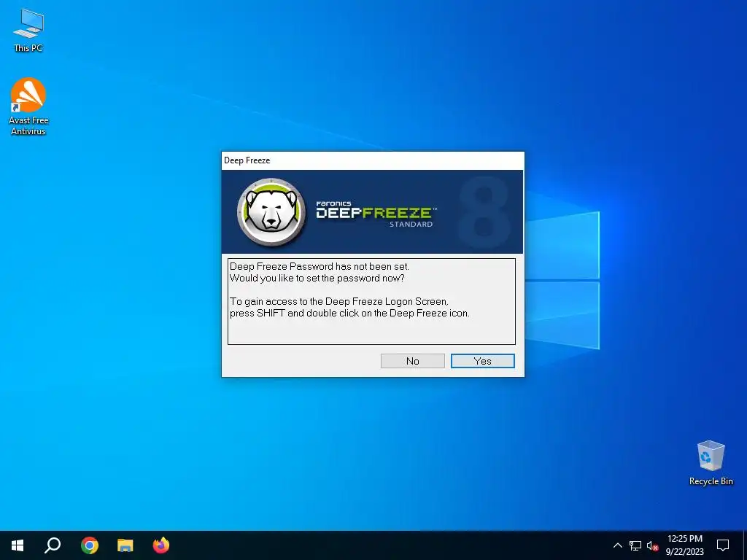The image size is (747, 560).
Task: Open the network status tray icon
Action: click(x=635, y=545)
